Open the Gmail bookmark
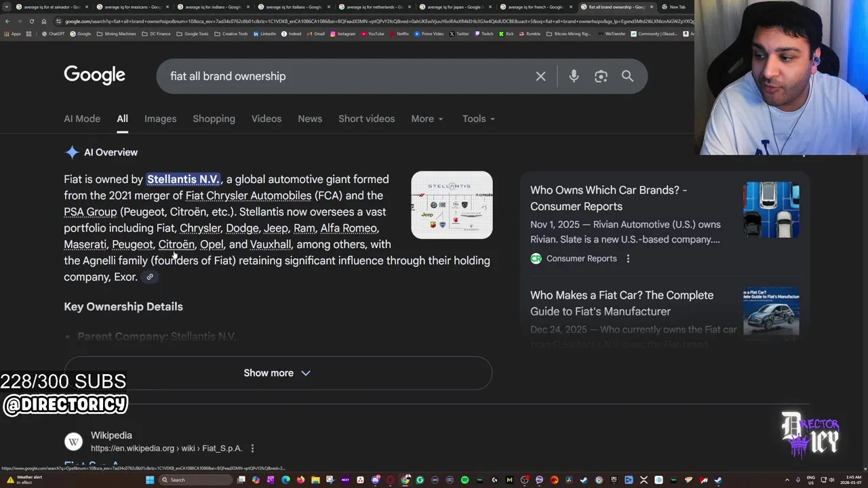Image resolution: width=868 pixels, height=488 pixels. (315, 34)
